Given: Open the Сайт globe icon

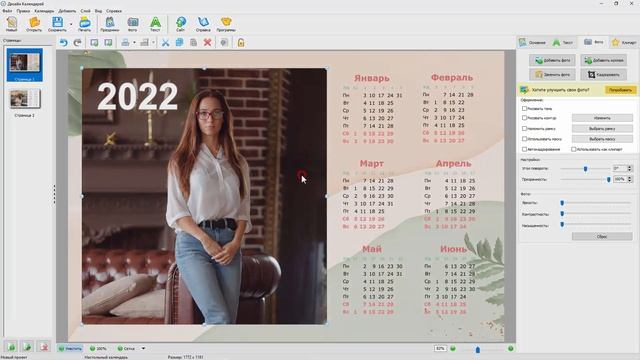Looking at the screenshot, I should pyautogui.click(x=180, y=24).
